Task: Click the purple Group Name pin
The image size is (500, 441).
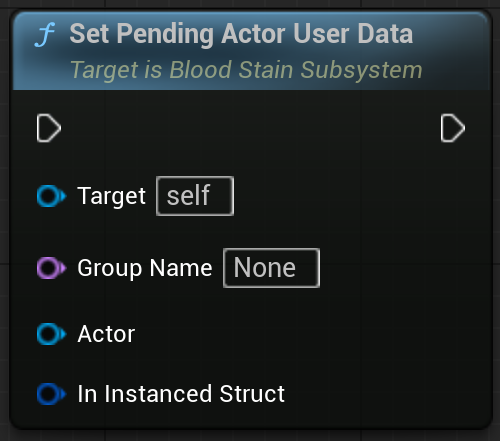Action: pyautogui.click(x=51, y=268)
